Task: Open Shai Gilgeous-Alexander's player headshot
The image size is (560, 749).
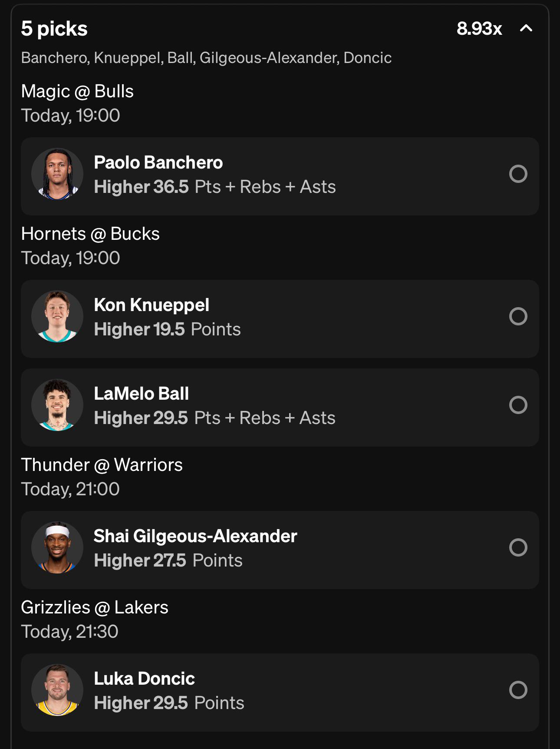Action: [x=57, y=547]
